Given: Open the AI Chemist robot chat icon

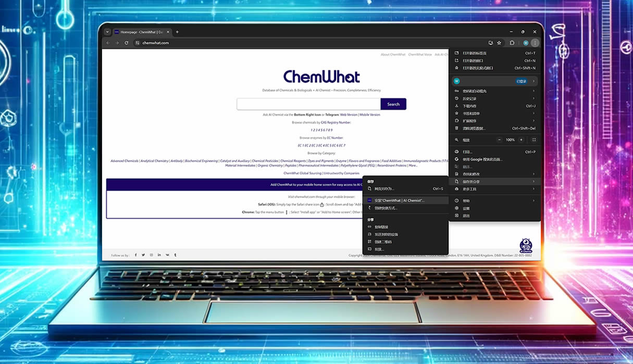Looking at the screenshot, I should click(526, 245).
